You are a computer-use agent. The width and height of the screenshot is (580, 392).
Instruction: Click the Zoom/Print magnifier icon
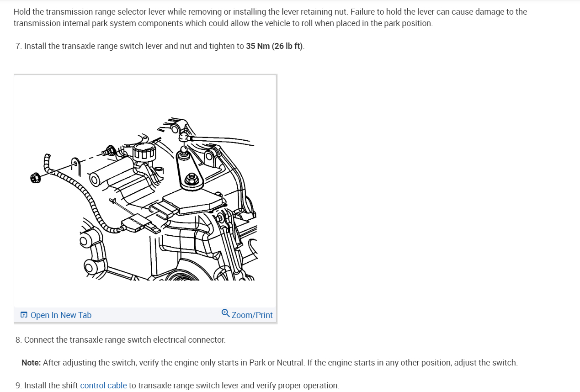tap(225, 313)
